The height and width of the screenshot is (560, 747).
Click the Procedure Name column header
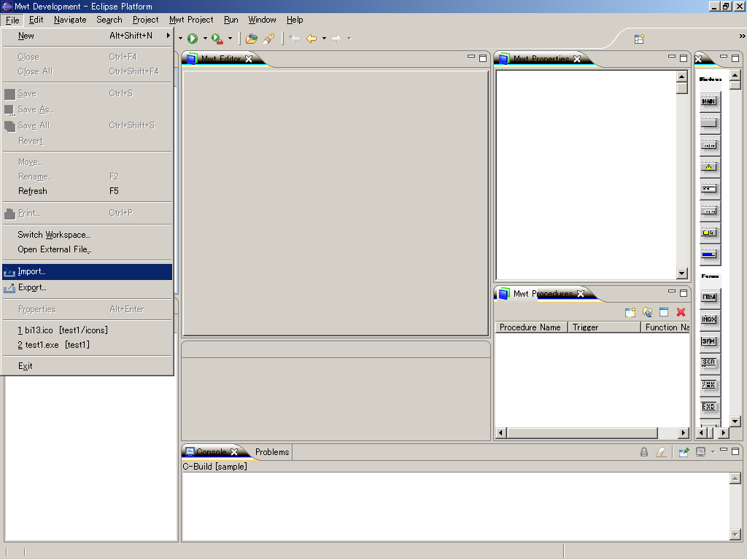[x=531, y=327]
